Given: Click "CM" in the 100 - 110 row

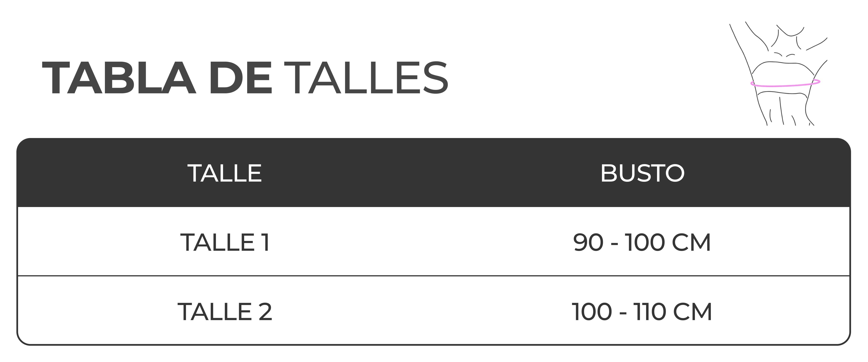Looking at the screenshot, I should (x=692, y=312).
